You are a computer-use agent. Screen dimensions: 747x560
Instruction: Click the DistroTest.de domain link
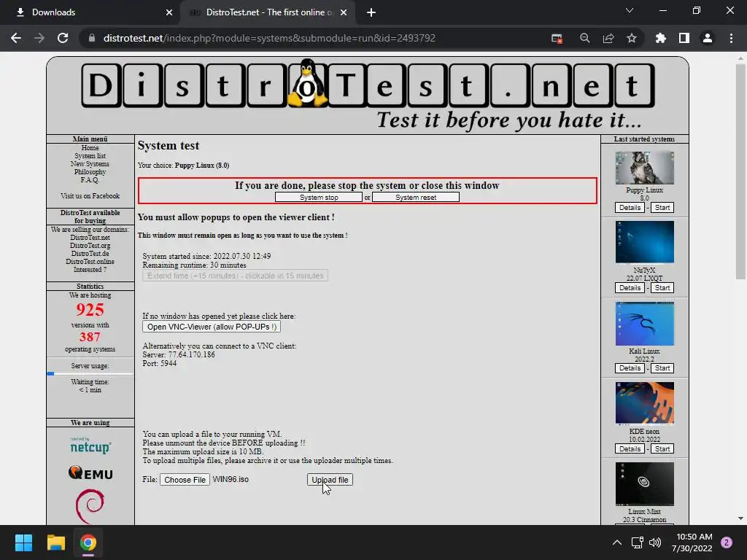pos(90,253)
